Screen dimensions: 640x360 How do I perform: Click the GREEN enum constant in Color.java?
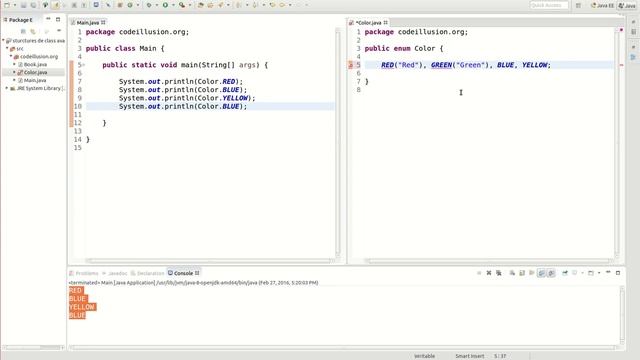tap(442, 65)
